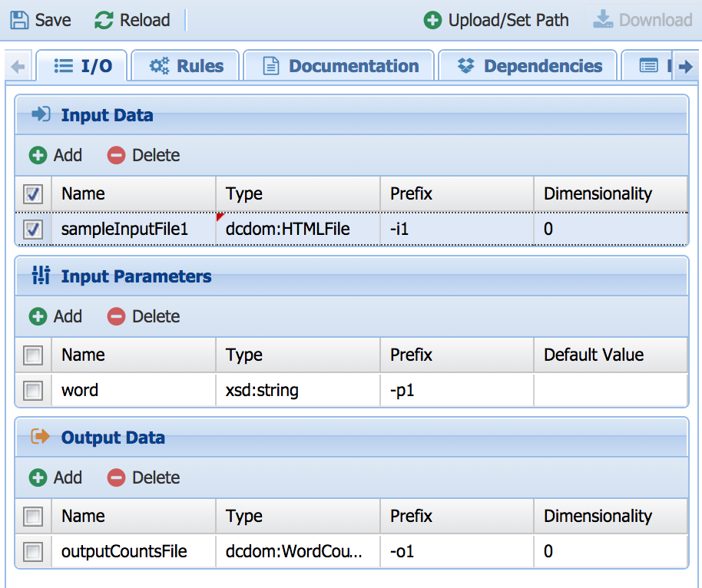
Task: Reload the component using the refresh icon
Action: pos(104,20)
